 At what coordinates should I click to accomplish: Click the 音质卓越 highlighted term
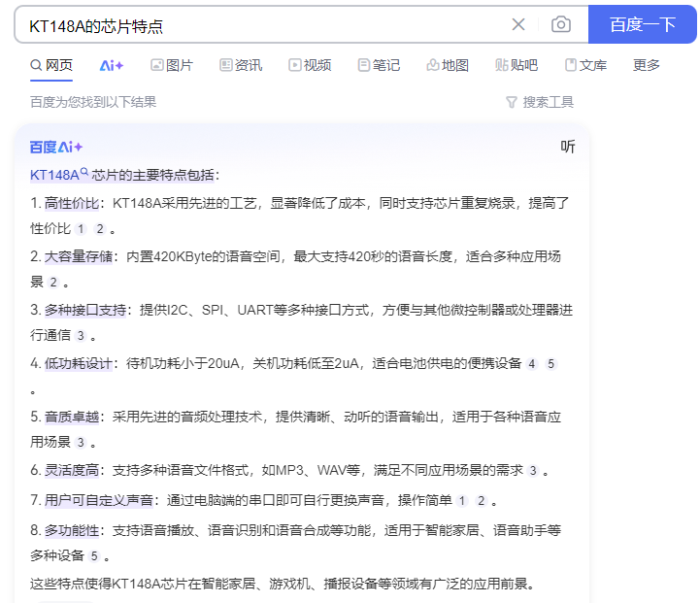click(x=72, y=417)
